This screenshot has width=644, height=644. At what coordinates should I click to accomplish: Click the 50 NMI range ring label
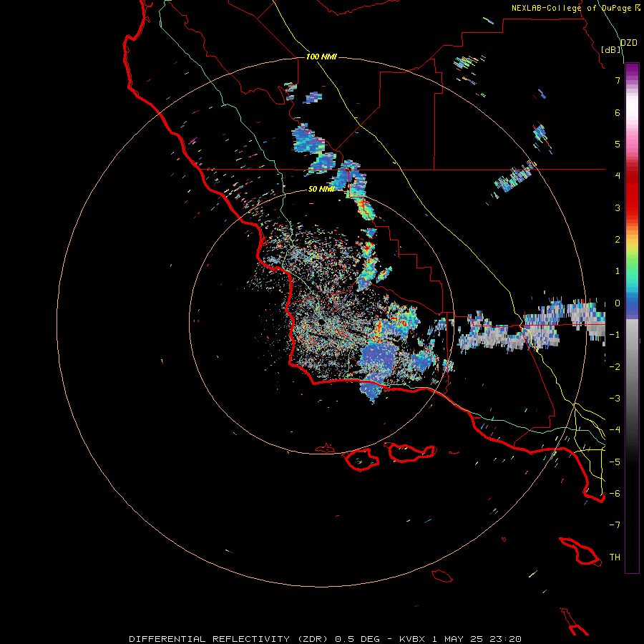click(x=321, y=189)
